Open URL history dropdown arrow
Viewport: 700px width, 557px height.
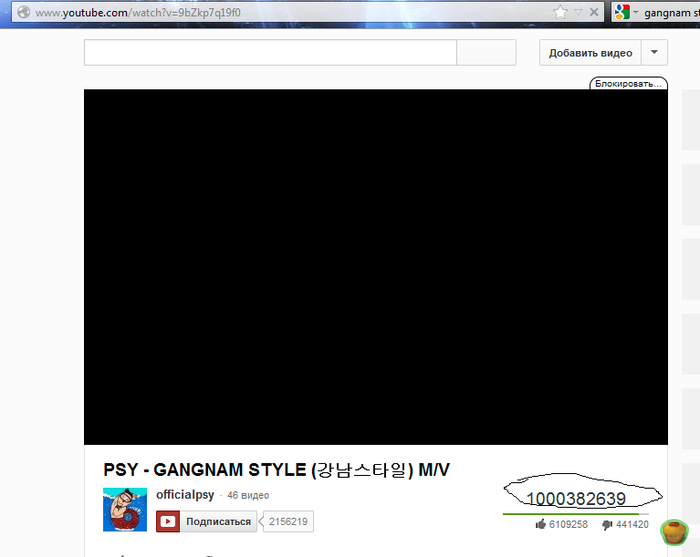click(x=578, y=12)
